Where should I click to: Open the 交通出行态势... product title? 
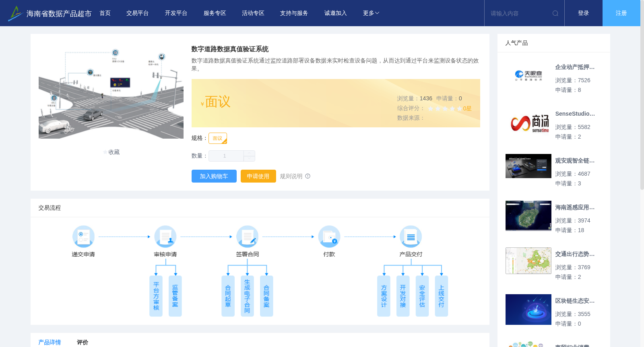pyautogui.click(x=575, y=254)
